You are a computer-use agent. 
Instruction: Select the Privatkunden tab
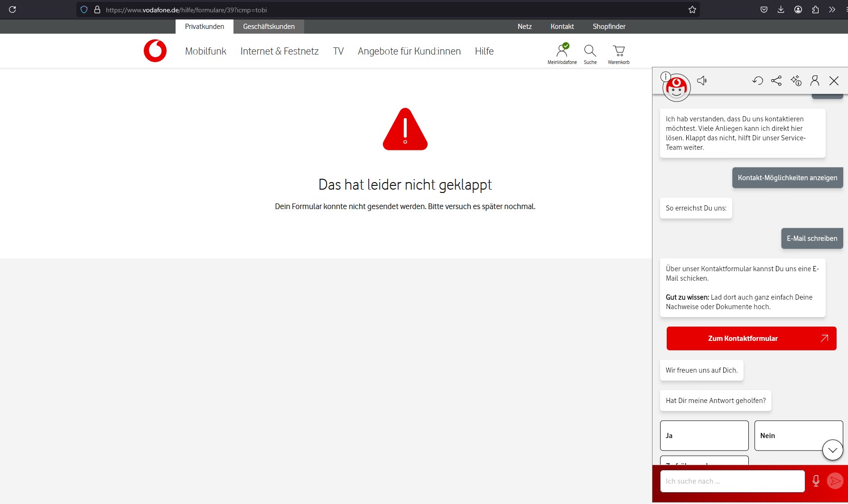[205, 27]
